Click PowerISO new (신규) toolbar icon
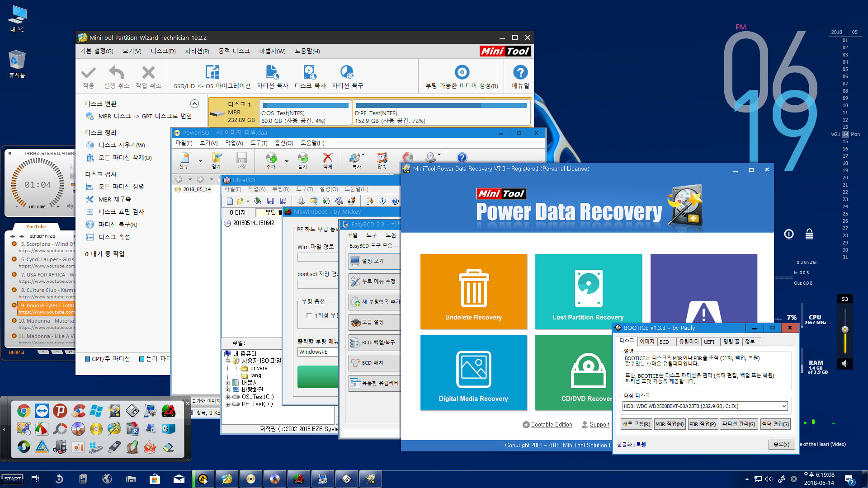The height and width of the screenshot is (488, 868). 184,158
